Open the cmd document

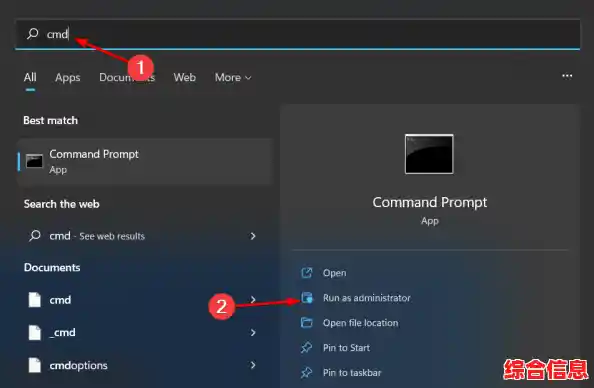(x=145, y=300)
